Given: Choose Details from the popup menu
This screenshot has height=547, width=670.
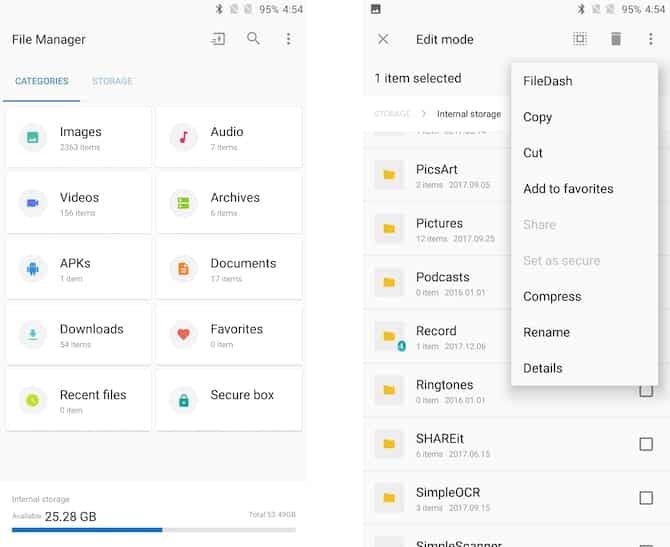Looking at the screenshot, I should (543, 368).
